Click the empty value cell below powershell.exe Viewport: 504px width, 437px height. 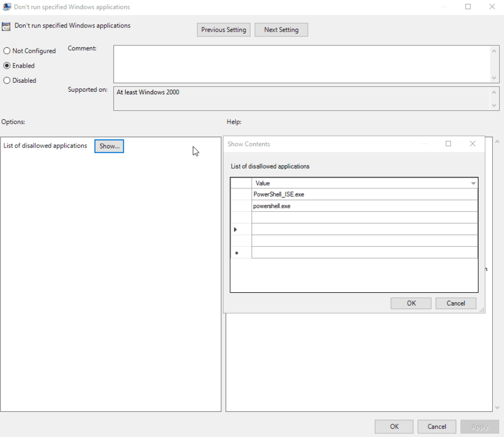coord(365,218)
